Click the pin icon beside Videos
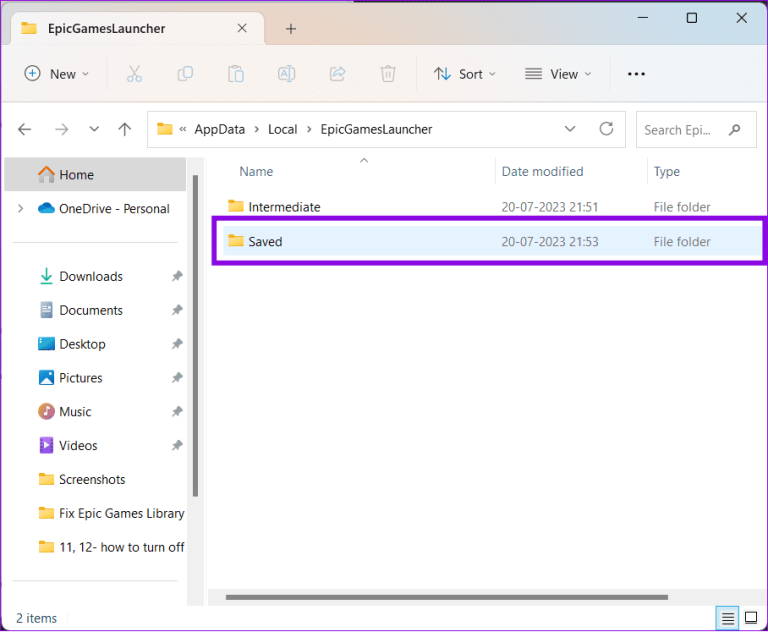The height and width of the screenshot is (632, 768). (x=177, y=445)
